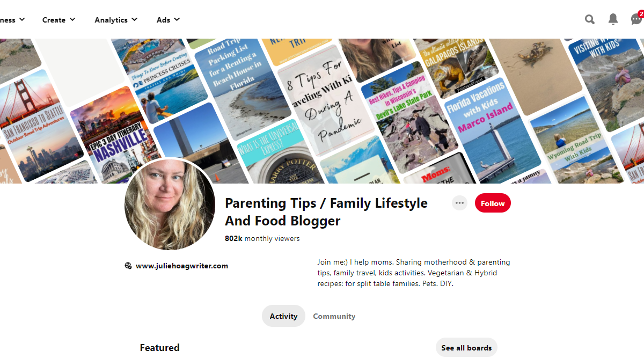Screen dimensions: 644x358
Task: Open the notifications bell
Action: [613, 20]
